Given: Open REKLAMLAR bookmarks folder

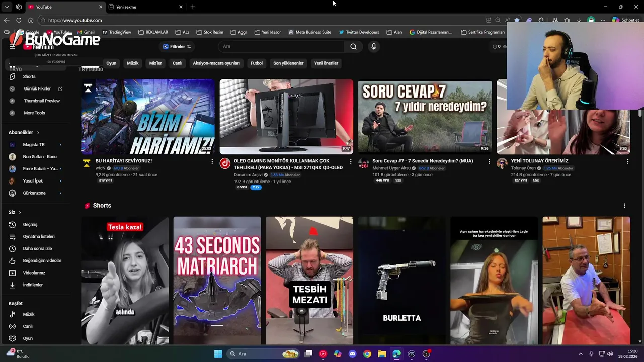Looking at the screenshot, I should 153,32.
